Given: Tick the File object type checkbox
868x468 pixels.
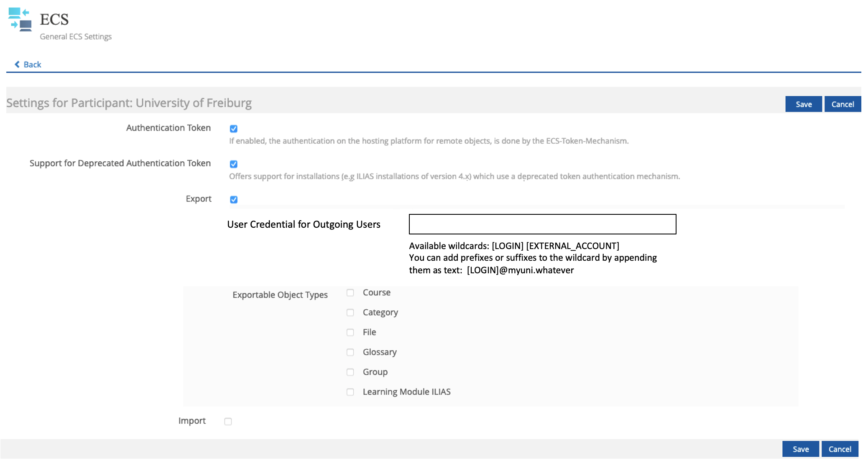Looking at the screenshot, I should 350,333.
